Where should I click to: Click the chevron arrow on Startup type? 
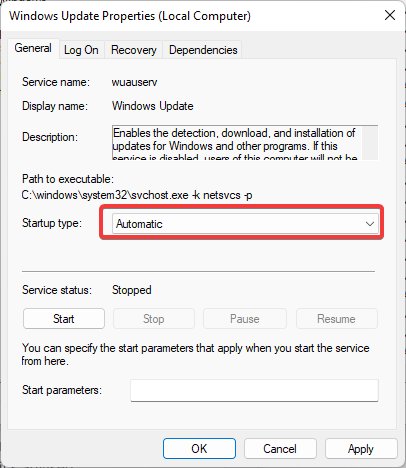[x=370, y=224]
